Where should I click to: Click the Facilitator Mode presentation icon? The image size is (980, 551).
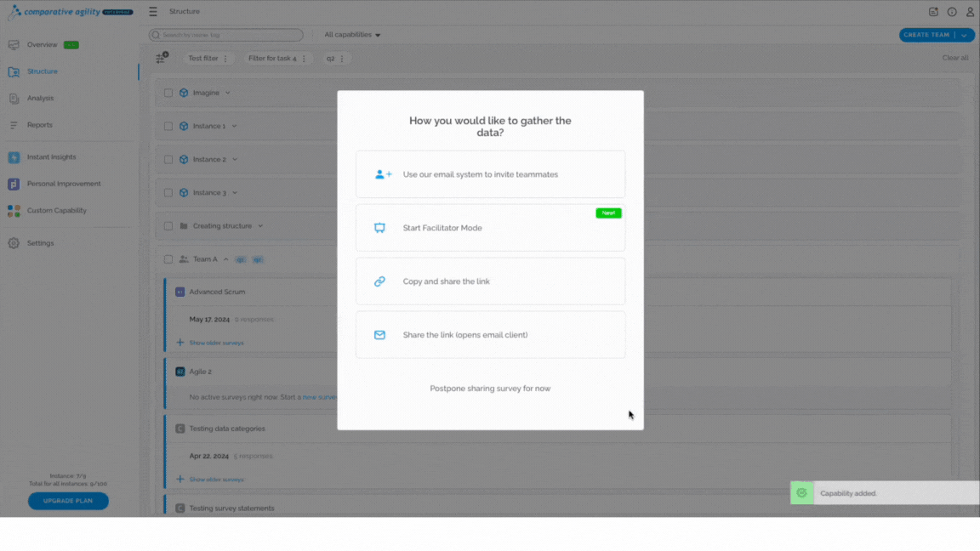pyautogui.click(x=379, y=228)
